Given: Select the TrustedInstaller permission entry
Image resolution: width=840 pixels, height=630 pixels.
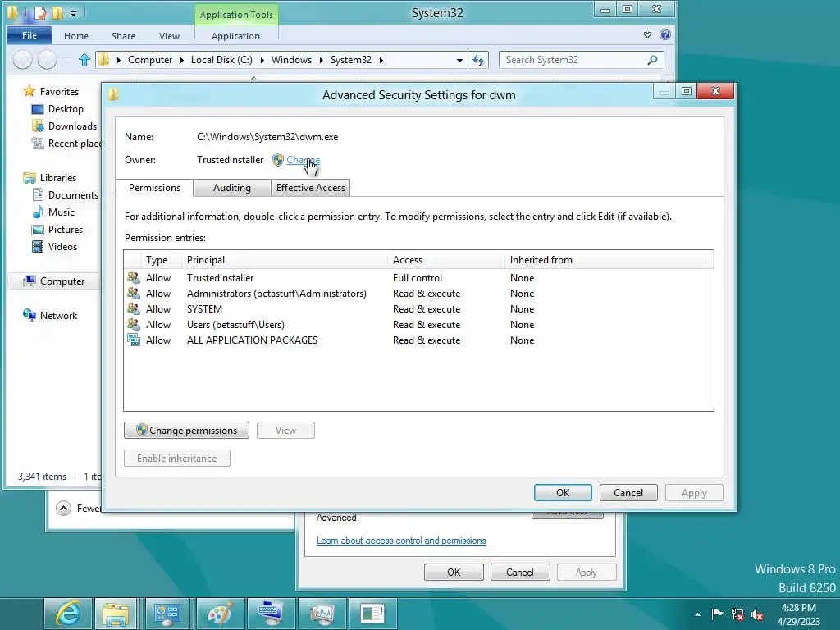Looking at the screenshot, I should click(418, 277).
